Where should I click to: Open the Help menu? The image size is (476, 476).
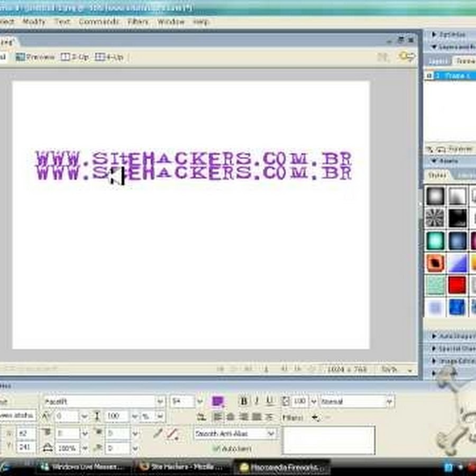coord(201,22)
